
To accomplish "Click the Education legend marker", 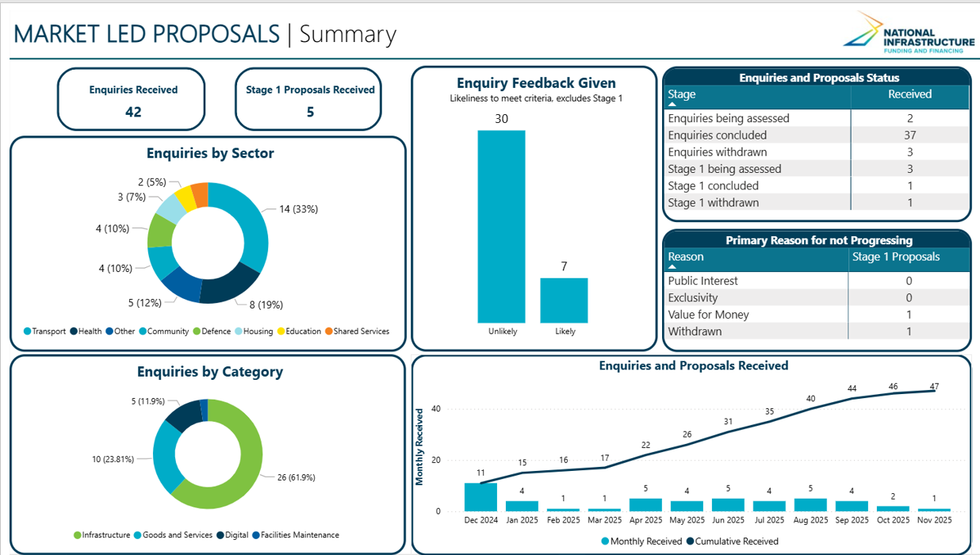I will [281, 331].
